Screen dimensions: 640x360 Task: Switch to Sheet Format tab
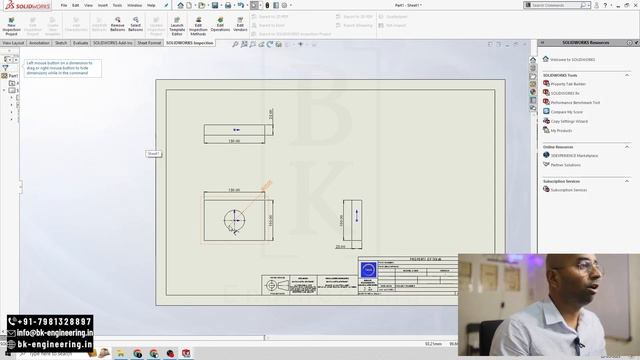tap(149, 43)
